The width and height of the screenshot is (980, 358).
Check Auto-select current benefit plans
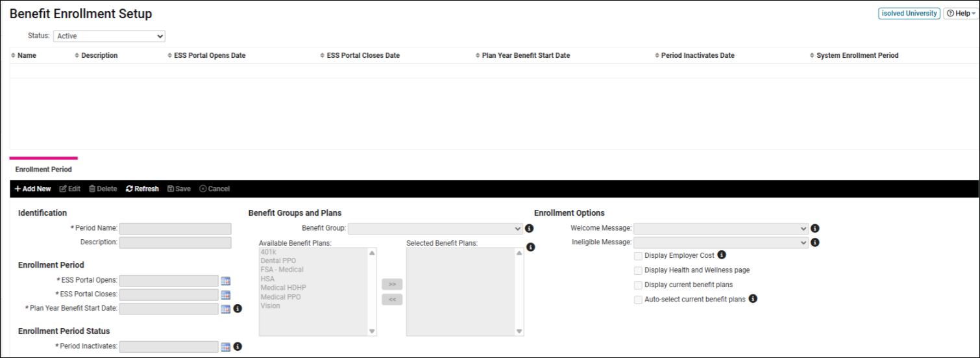click(x=639, y=300)
